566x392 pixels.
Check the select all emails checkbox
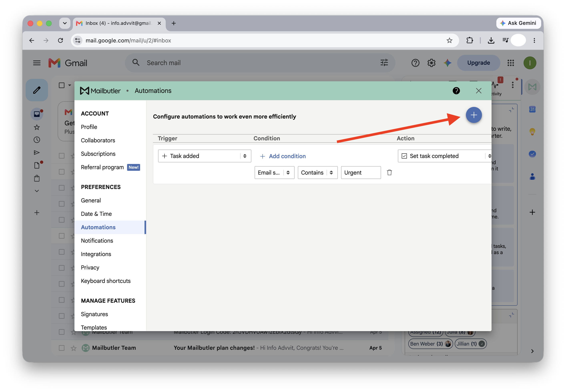point(62,85)
